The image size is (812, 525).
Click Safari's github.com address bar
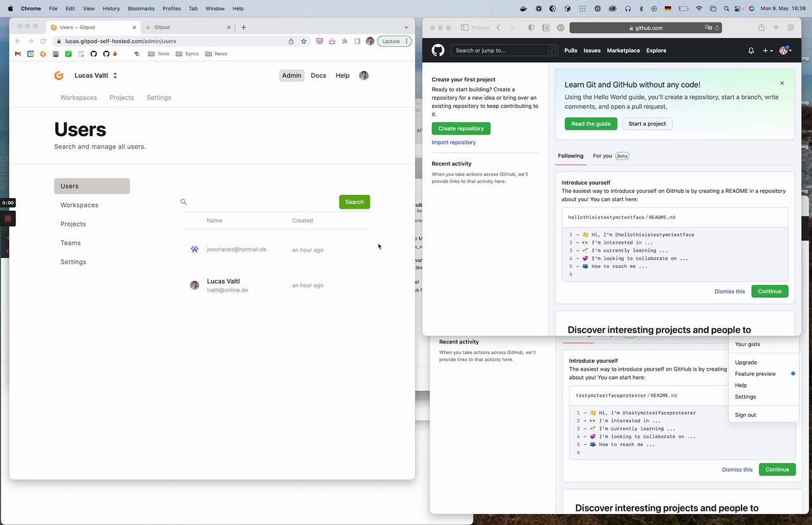pos(646,28)
